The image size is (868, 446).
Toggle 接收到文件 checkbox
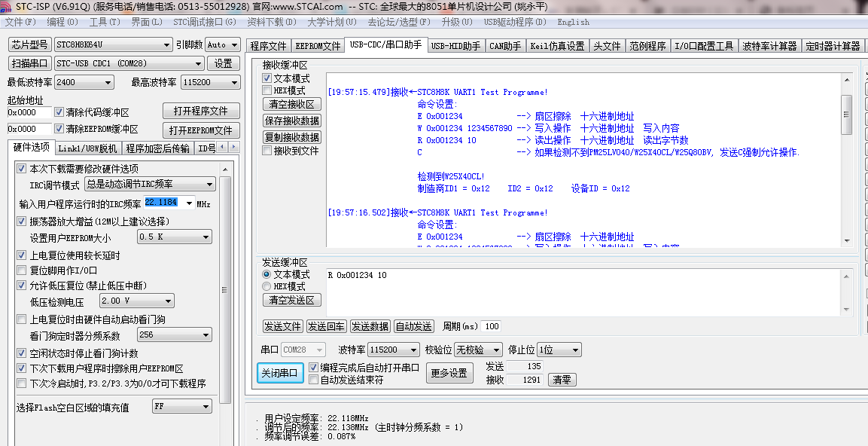pos(266,151)
